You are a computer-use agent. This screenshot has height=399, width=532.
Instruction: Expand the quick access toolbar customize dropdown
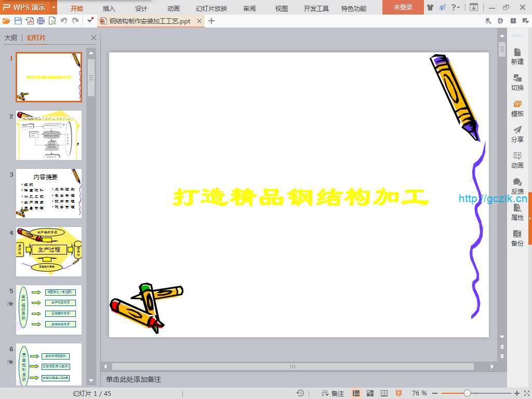pyautogui.click(x=90, y=21)
